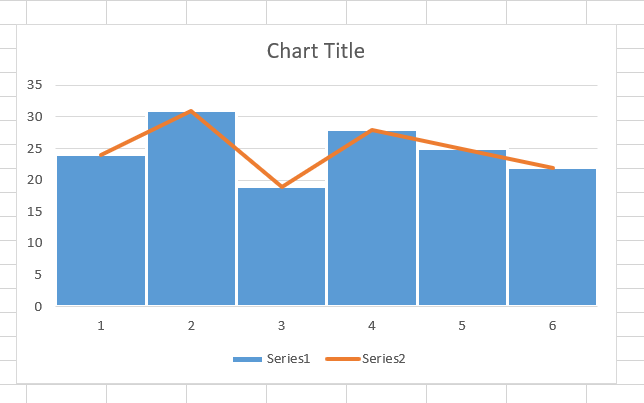Click the blue Series1 legend swatch
Viewport: 644px width, 403px height.
pos(247,359)
